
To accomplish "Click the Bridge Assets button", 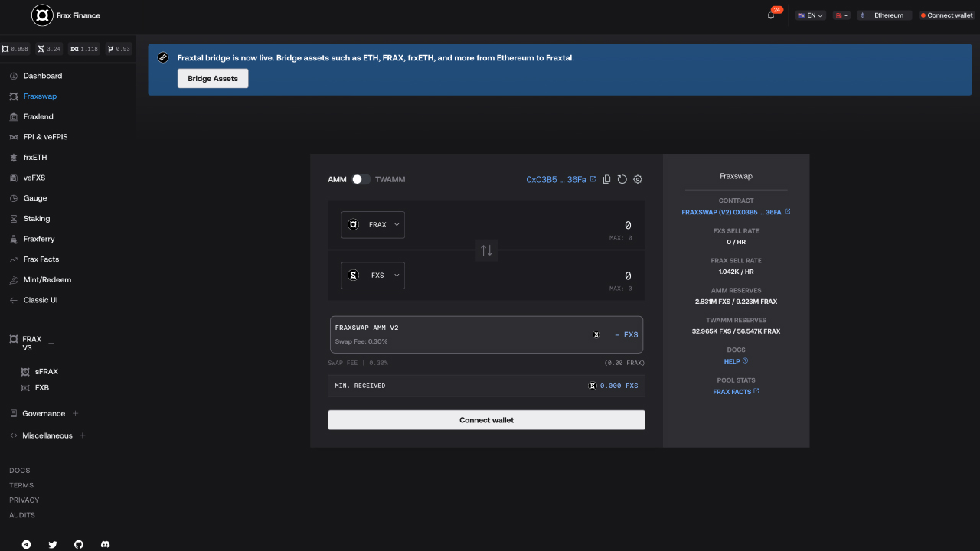I will pos(213,78).
